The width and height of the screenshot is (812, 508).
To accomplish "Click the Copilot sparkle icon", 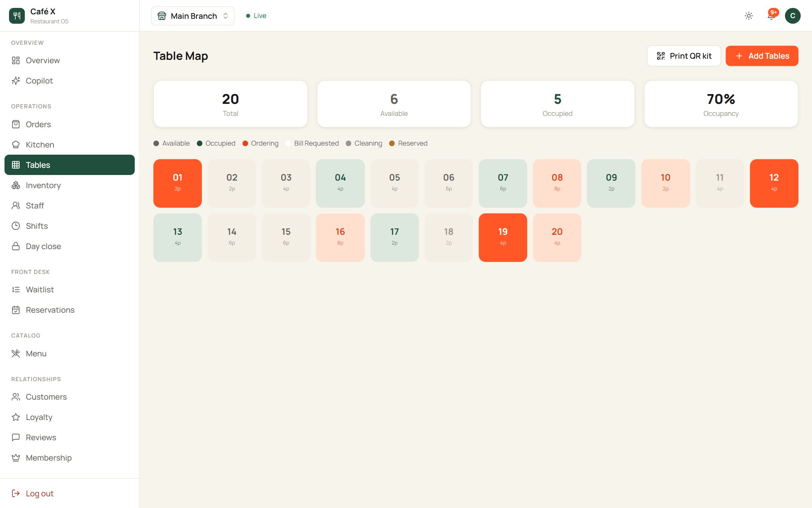I will click(16, 81).
